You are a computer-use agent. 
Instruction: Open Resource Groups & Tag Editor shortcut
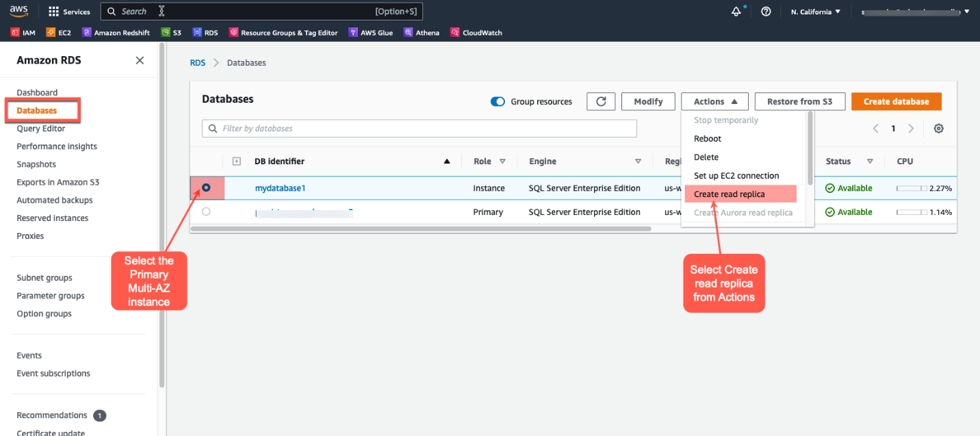coord(283,32)
